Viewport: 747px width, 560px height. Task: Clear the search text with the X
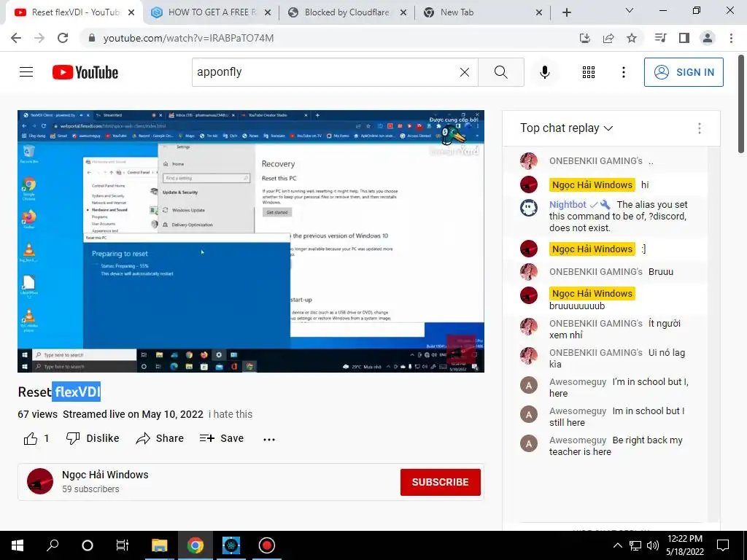tap(465, 72)
